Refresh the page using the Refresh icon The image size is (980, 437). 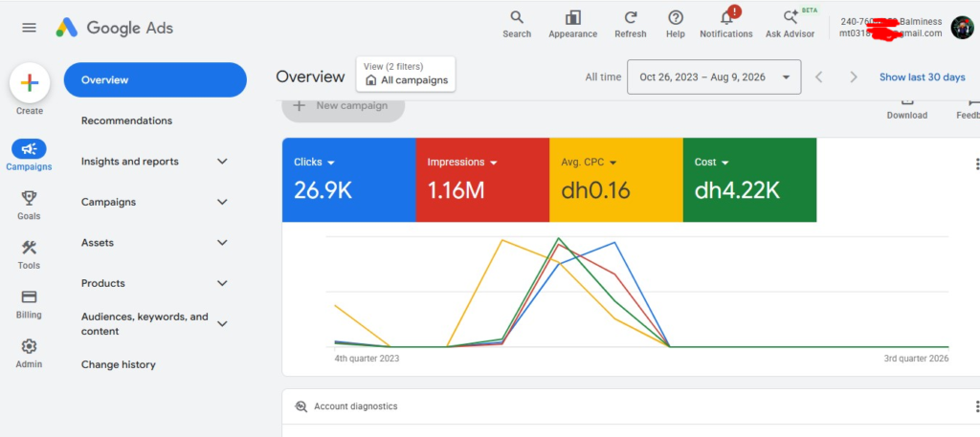(x=631, y=17)
